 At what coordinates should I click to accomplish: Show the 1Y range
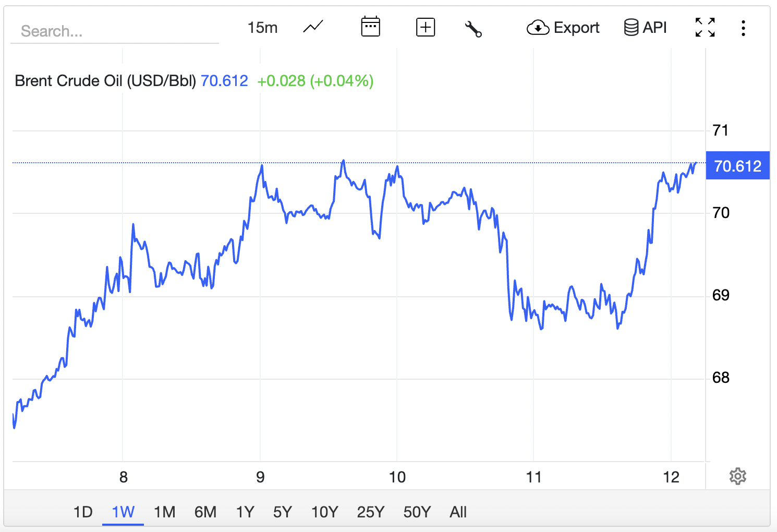click(x=245, y=512)
